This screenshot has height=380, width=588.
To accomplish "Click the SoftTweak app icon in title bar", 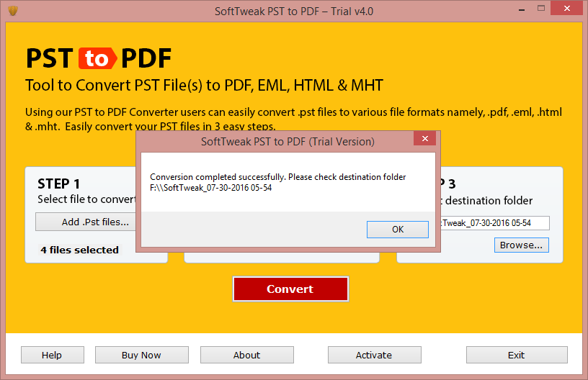I will pos(13,11).
